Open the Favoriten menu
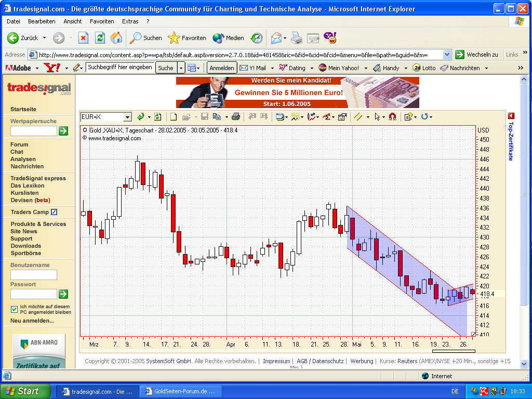 click(x=102, y=21)
